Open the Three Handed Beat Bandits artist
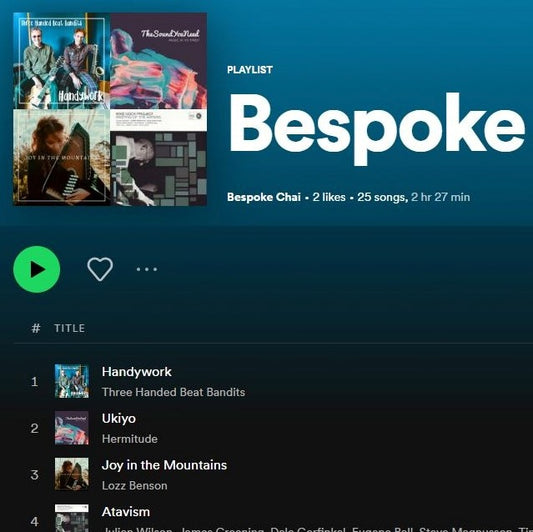This screenshot has width=533, height=532. pyautogui.click(x=173, y=392)
